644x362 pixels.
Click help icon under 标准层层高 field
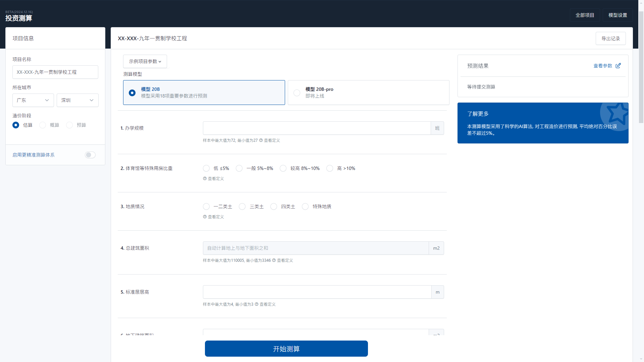pyautogui.click(x=257, y=304)
